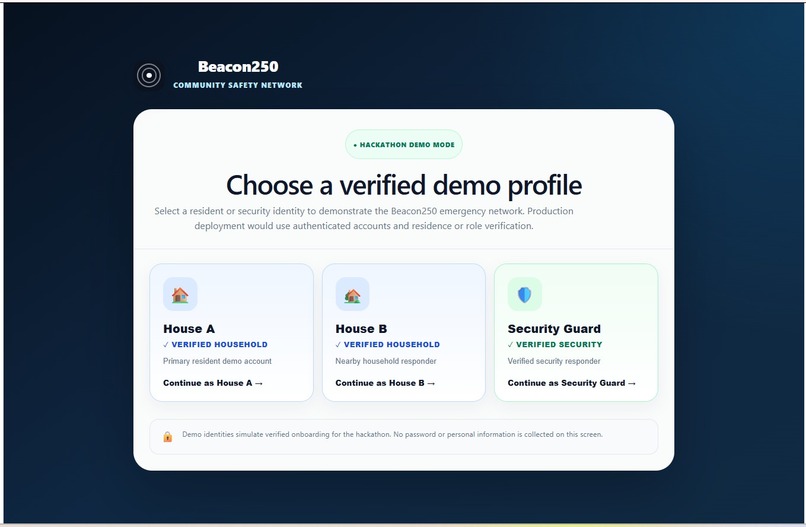This screenshot has height=527, width=806.
Task: Select the House A card title
Action: pos(189,329)
